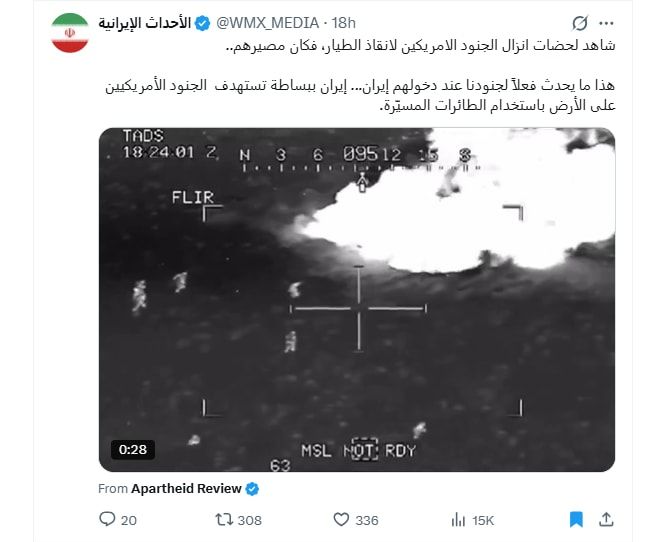Like the post with heart icon
This screenshot has height=542, width=659.
341,520
